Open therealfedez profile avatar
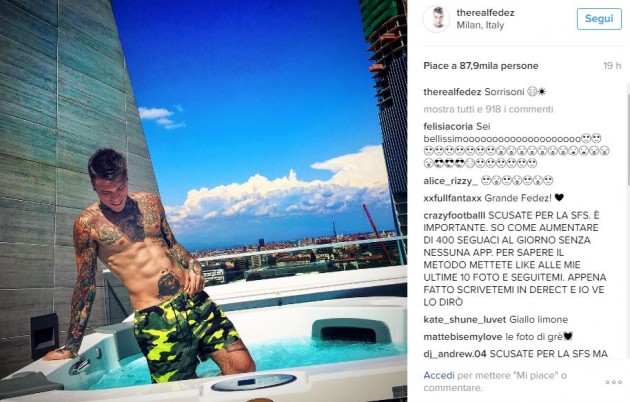The width and height of the screenshot is (630, 402). 436,19
